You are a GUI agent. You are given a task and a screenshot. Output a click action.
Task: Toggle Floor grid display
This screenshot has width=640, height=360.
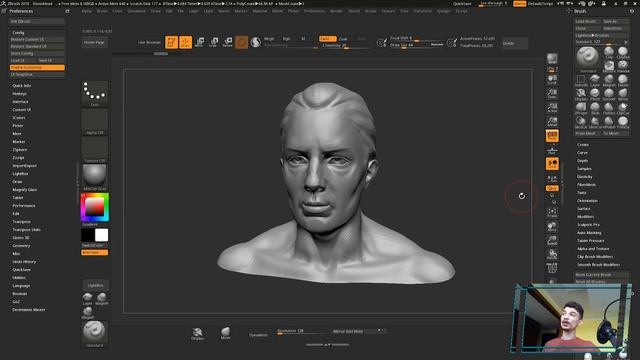tap(552, 150)
